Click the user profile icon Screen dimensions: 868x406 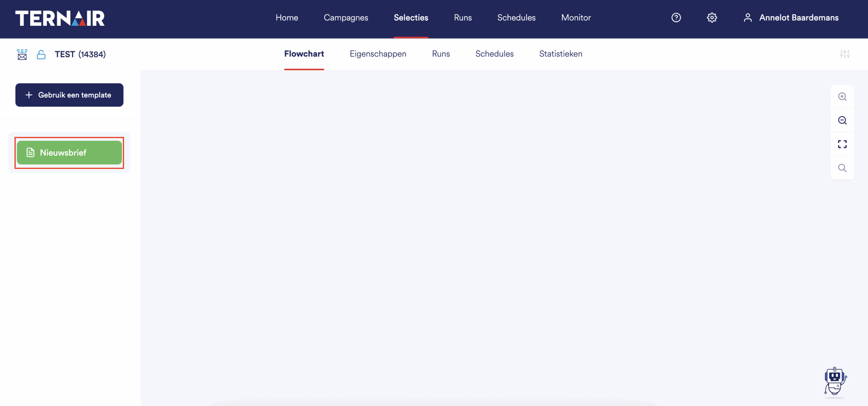(748, 18)
